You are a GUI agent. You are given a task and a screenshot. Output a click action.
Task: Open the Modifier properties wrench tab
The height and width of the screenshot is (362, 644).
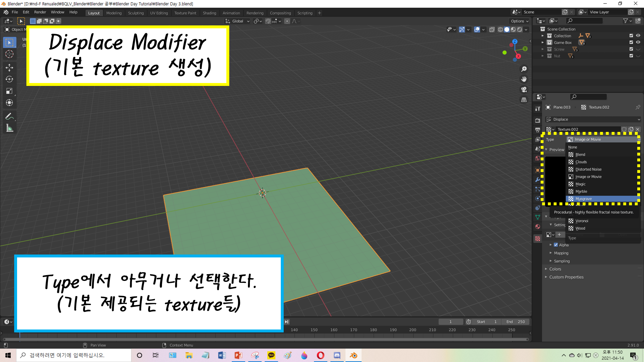pyautogui.click(x=537, y=180)
